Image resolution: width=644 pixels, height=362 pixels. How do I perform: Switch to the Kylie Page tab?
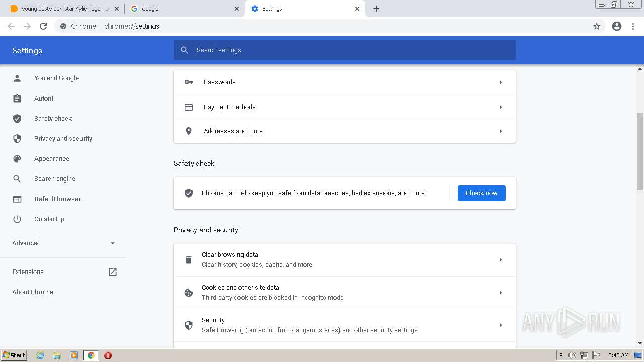point(64,9)
